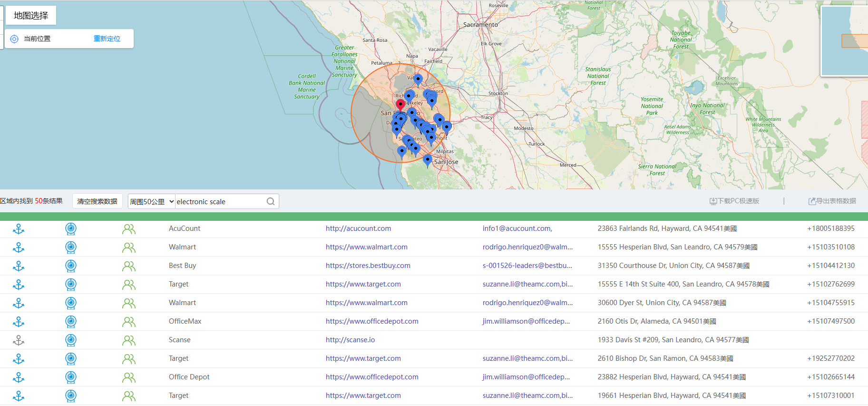The width and height of the screenshot is (868, 406).
Task: Click the location target icon in the OfficeMax row
Action: click(71, 322)
